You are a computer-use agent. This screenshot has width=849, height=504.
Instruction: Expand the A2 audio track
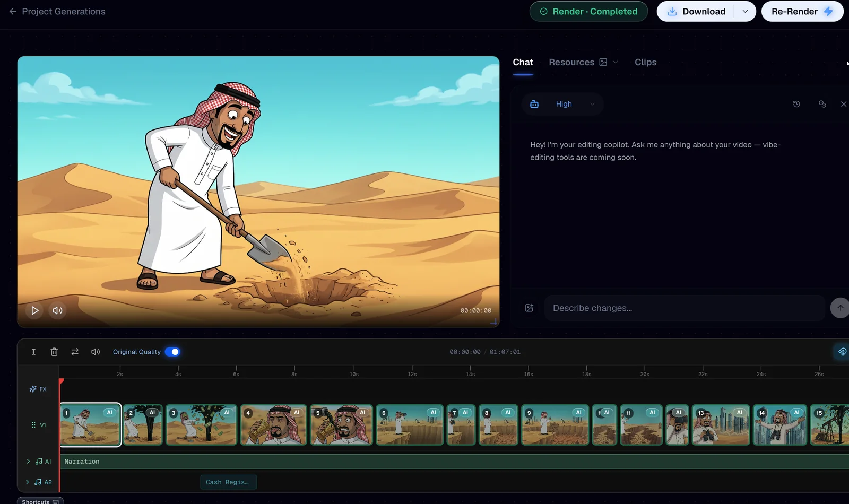click(x=28, y=482)
